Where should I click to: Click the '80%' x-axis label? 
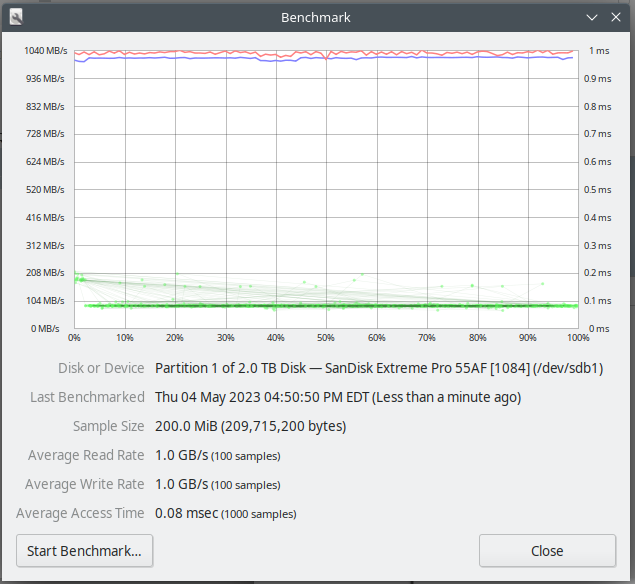tap(477, 338)
